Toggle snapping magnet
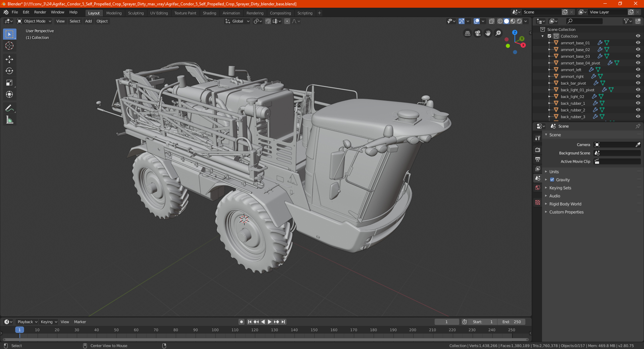 tap(268, 21)
